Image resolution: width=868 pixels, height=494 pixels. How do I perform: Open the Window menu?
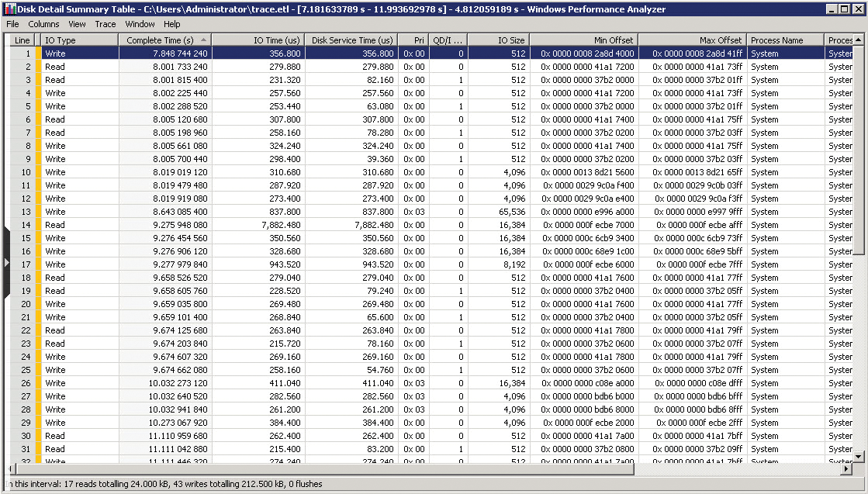[140, 24]
